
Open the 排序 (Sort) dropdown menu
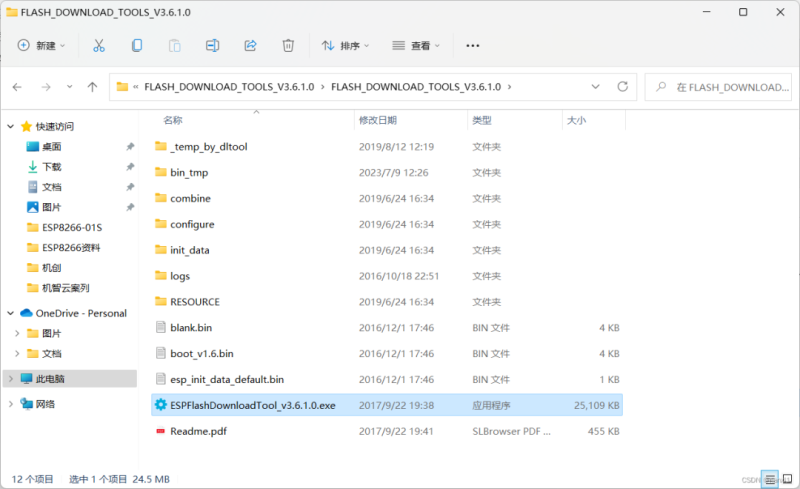345,46
